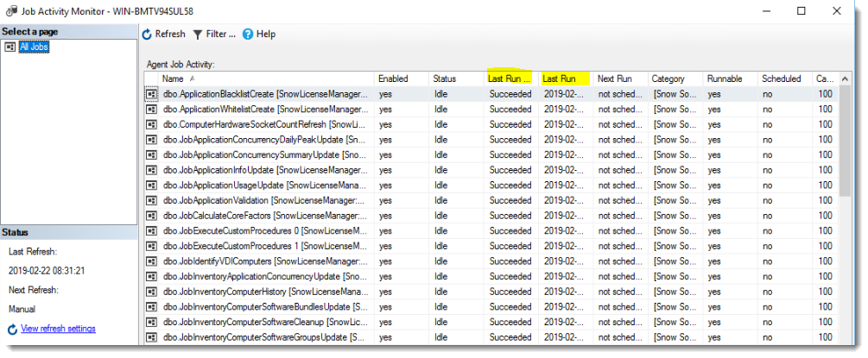The image size is (868, 358).
Task: Click job icon for dbo.JobInventoryComputerSoftwareCleanup row
Action: pyautogui.click(x=151, y=322)
